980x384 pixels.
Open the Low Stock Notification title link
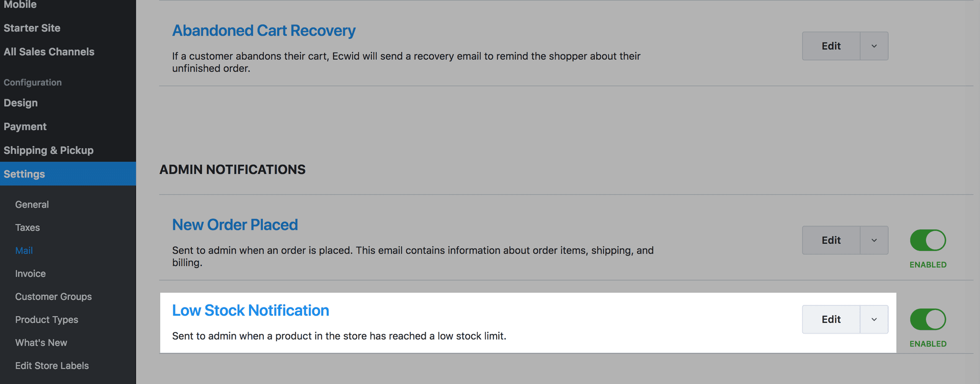[x=250, y=311]
